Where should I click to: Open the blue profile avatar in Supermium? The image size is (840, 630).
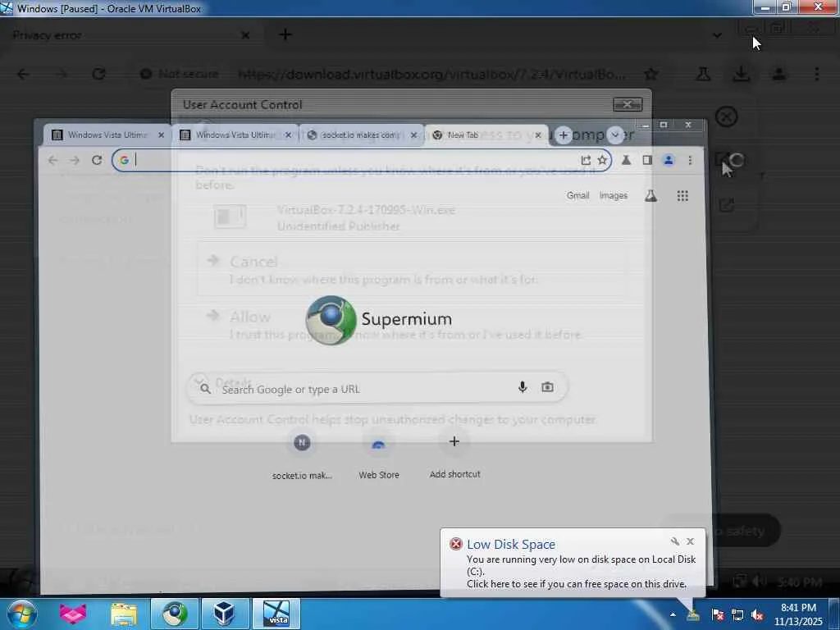tap(668, 160)
